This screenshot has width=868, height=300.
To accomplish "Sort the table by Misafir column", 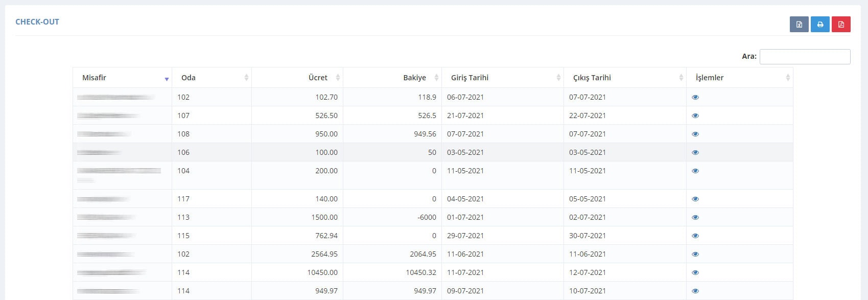I will pos(123,78).
